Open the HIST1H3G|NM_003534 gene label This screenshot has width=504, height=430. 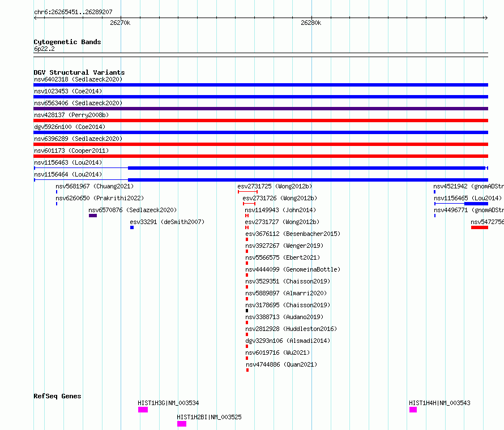(168, 403)
